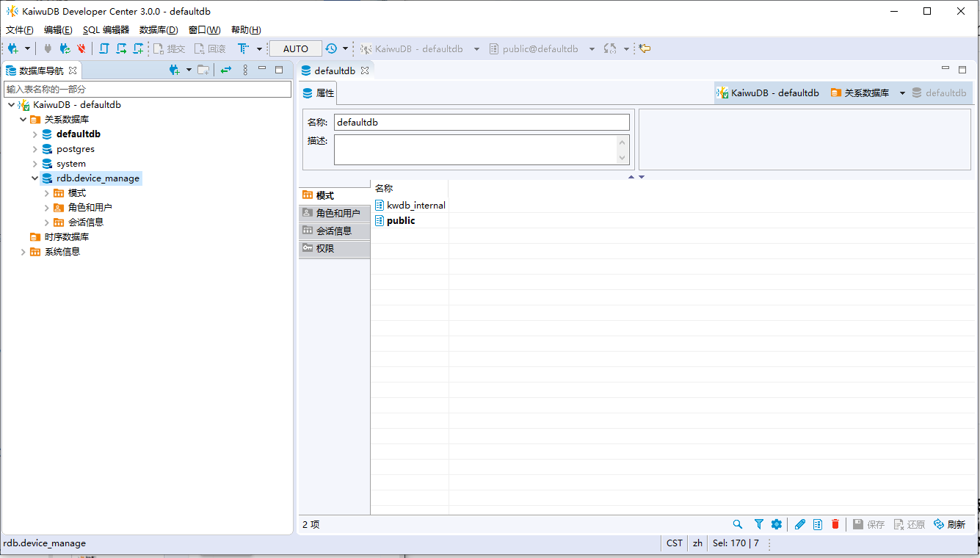Click the pencil edit icon in bottom toolbar
This screenshot has width=980, height=558.
pyautogui.click(x=800, y=524)
